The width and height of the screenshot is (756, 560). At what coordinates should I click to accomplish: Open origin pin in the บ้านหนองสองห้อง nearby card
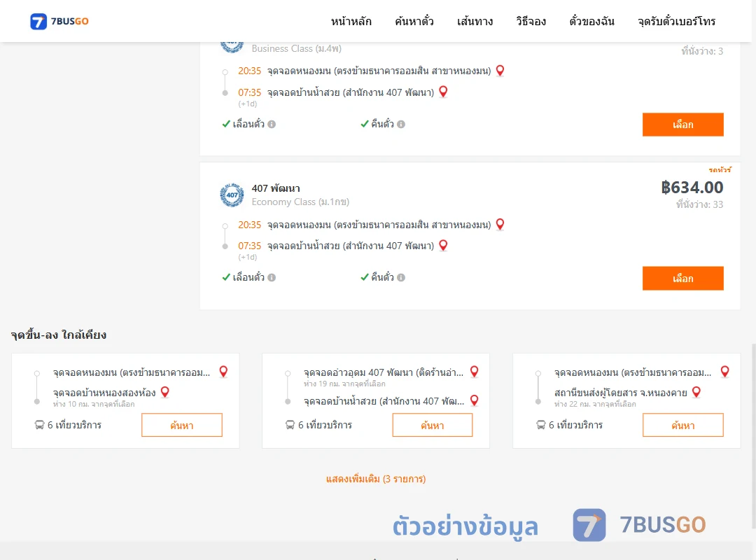pyautogui.click(x=223, y=372)
